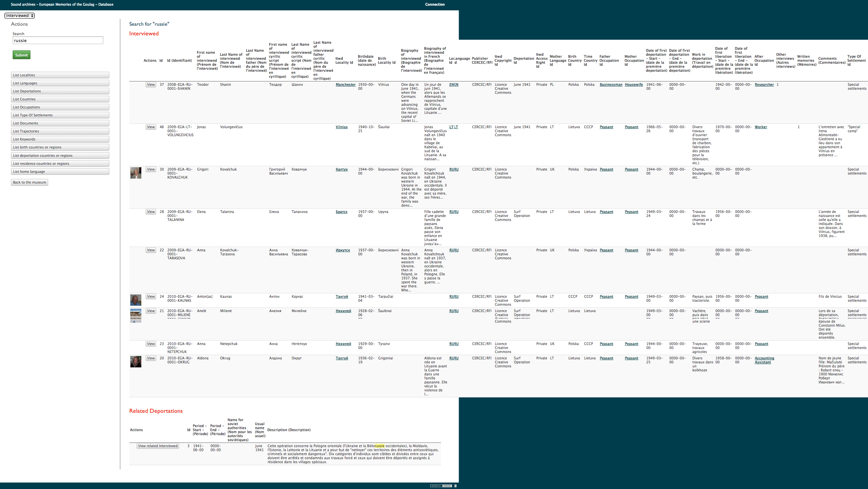Screen dimensions: 868x489
Task: Click the Related Deportations heading
Action: (x=156, y=411)
